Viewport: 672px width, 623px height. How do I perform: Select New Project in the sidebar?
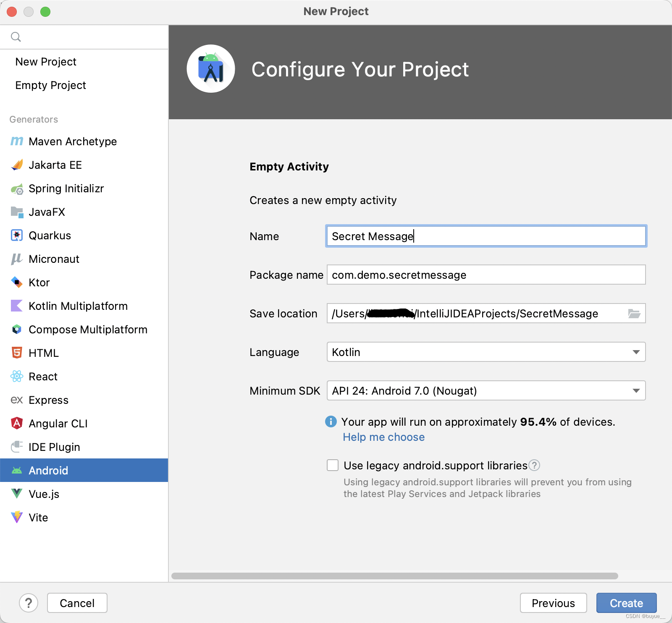pos(84,62)
